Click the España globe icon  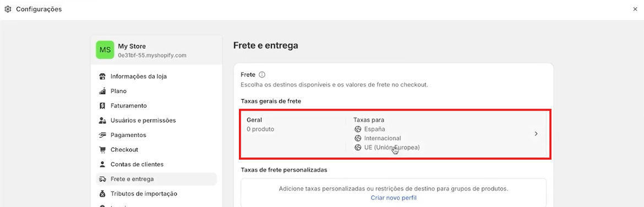358,129
